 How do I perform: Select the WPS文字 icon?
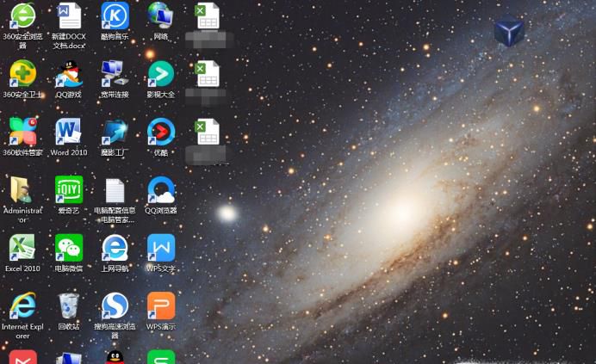tap(161, 247)
